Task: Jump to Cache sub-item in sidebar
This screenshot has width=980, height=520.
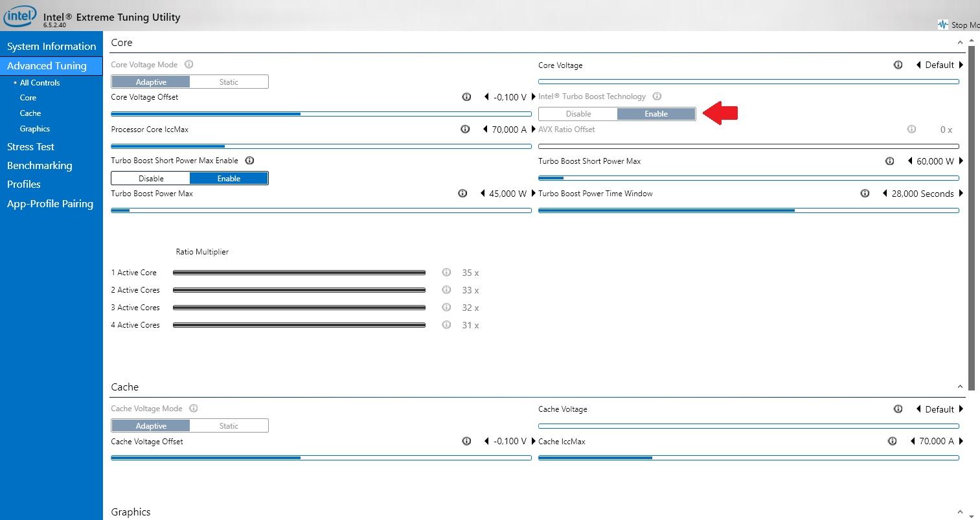Action: [x=30, y=113]
